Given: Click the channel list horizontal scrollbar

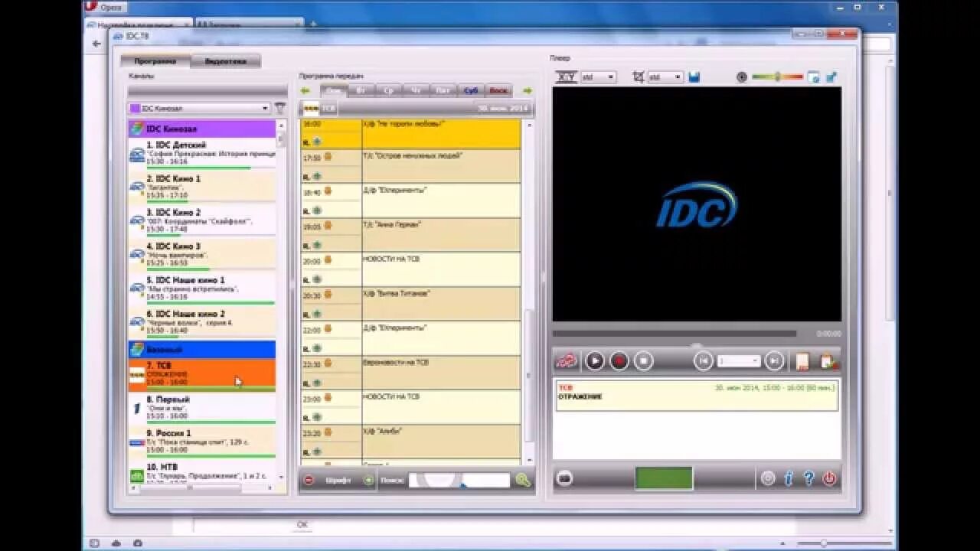Looking at the screenshot, I should 202,487.
